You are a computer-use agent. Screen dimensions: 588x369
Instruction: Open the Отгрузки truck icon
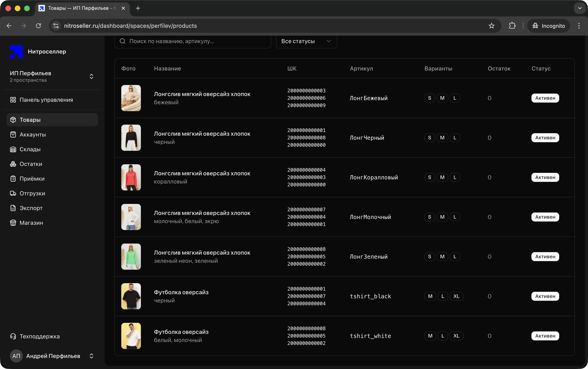click(13, 193)
